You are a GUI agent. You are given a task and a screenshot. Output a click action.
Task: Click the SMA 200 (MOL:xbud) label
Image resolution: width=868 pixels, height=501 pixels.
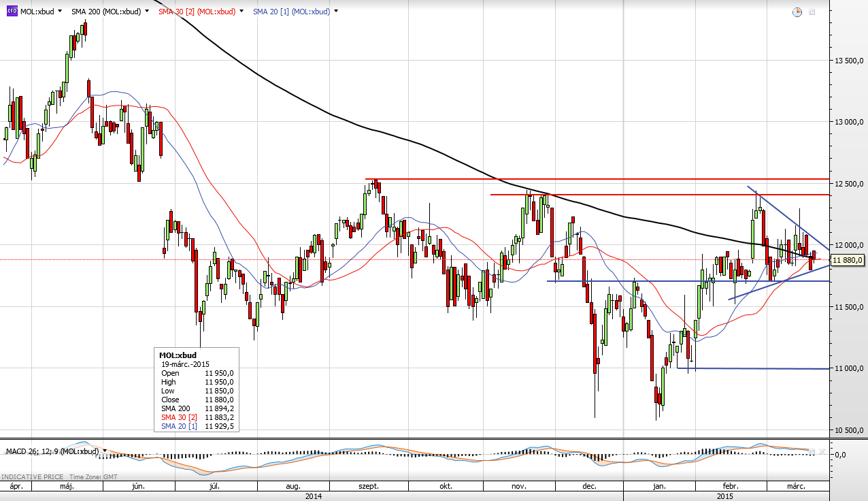(x=106, y=12)
